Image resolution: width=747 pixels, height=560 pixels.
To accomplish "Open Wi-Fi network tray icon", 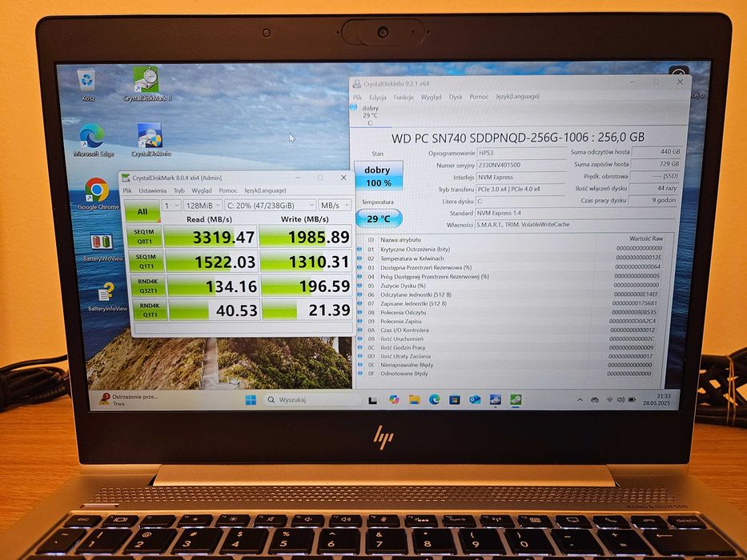I will 609,400.
